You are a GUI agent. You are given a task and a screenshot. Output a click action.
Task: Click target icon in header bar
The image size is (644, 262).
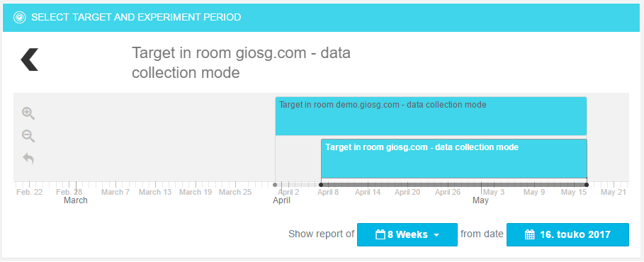[20, 17]
